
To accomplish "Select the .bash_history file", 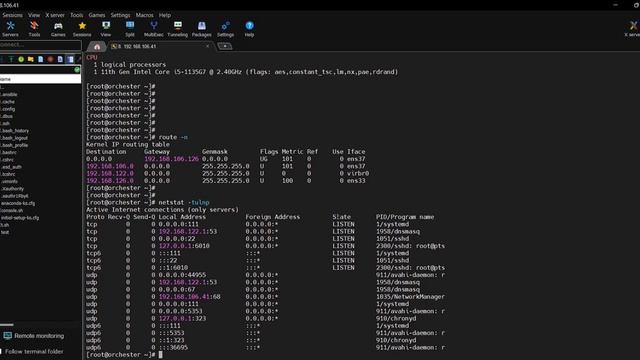I will (x=14, y=131).
